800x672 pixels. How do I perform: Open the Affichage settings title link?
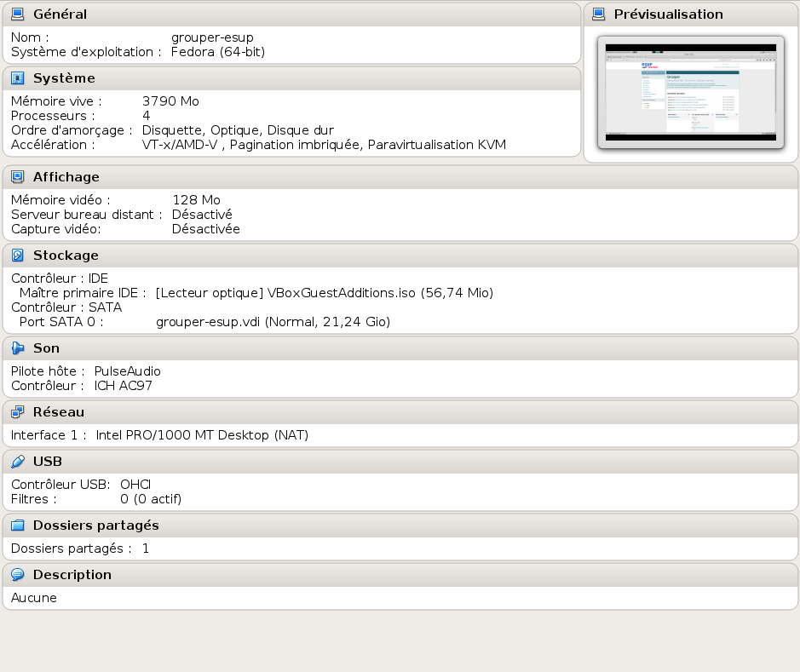[66, 177]
